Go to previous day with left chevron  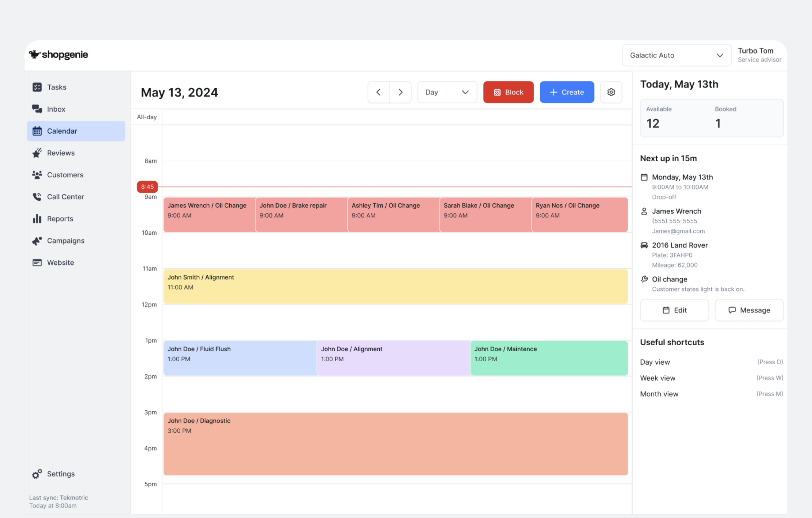(x=378, y=92)
